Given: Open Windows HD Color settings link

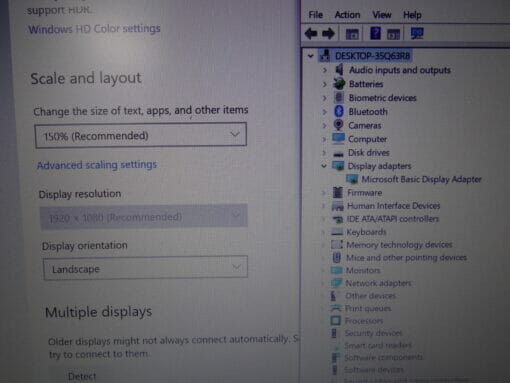Looking at the screenshot, I should click(x=94, y=29).
